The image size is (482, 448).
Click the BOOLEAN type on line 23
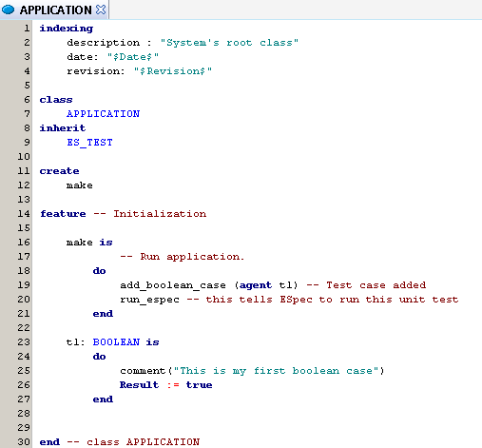[x=116, y=342]
